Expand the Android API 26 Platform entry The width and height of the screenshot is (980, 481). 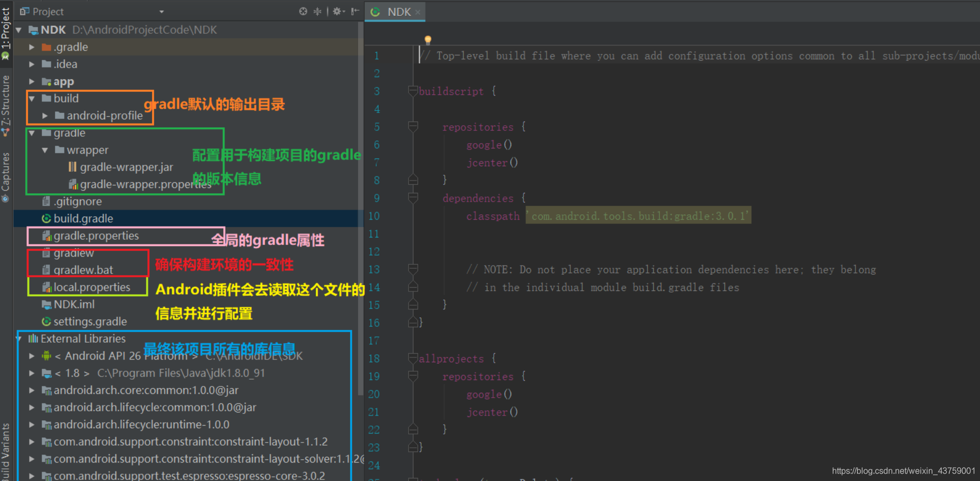click(x=32, y=356)
